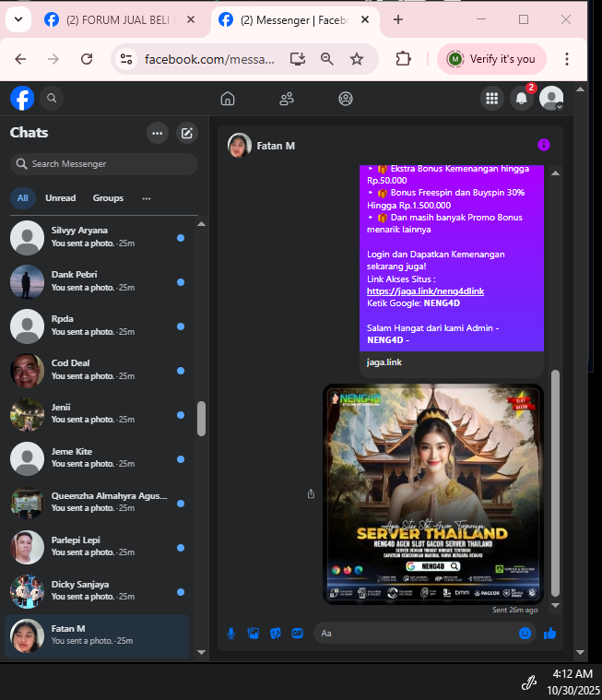Start a new message with compose icon
This screenshot has width=602, height=700.
187,133
